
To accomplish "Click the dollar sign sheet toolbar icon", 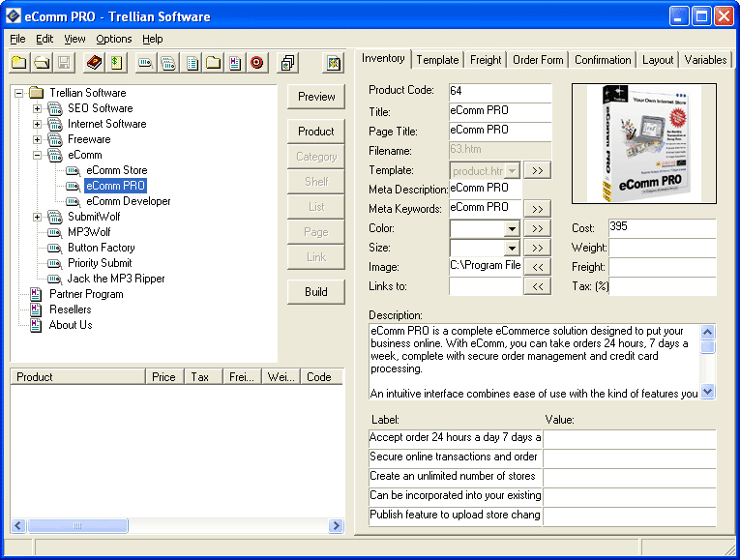I will click(117, 62).
